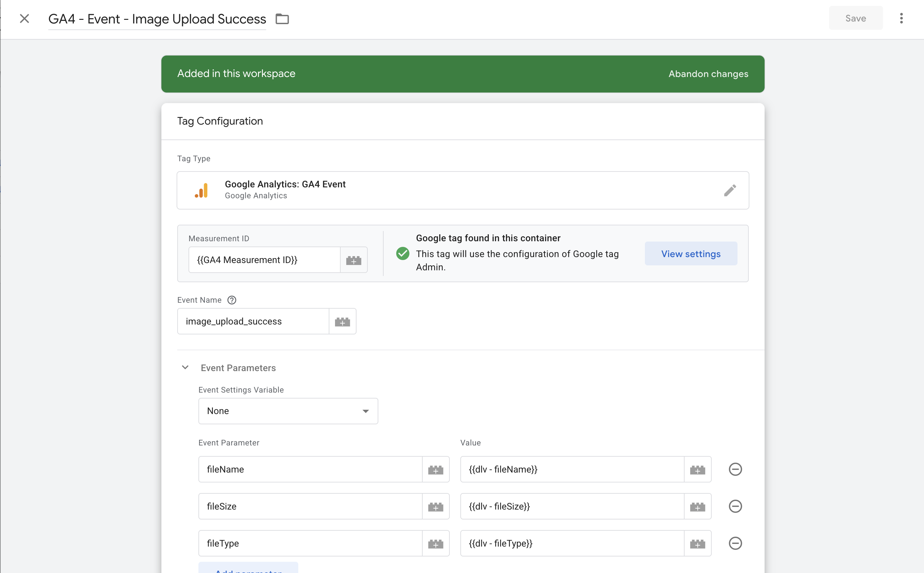Open variable picker for Measurement ID field
924x573 pixels.
tap(354, 260)
